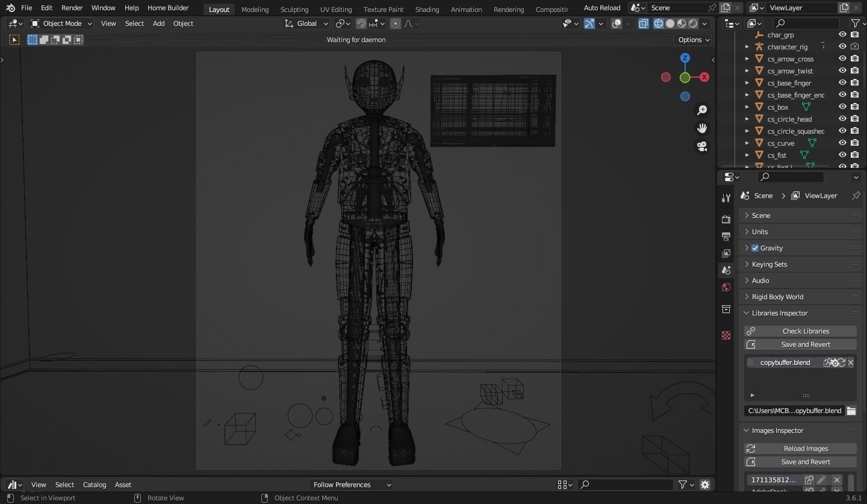Toggle camera view gizmo icon
The image size is (867, 504).
coord(702,146)
